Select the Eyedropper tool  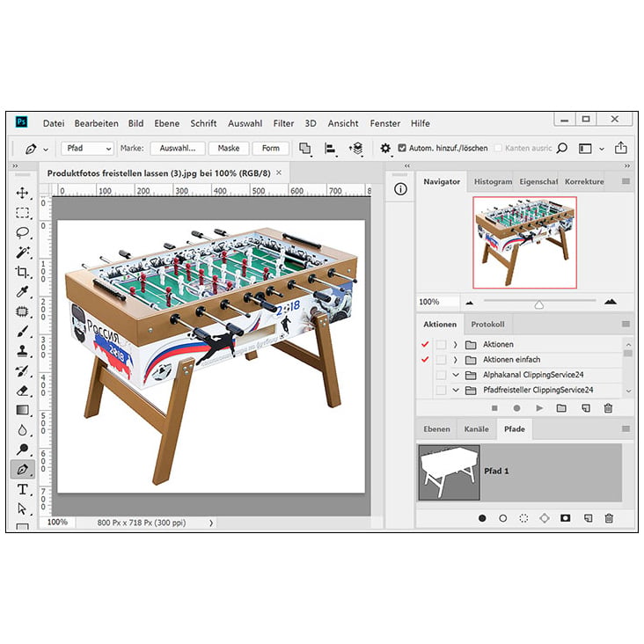pos(22,291)
